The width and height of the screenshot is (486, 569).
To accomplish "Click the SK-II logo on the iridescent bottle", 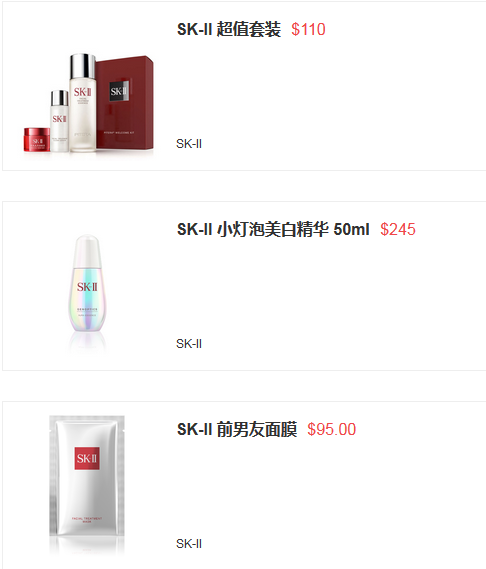I will pos(87,287).
